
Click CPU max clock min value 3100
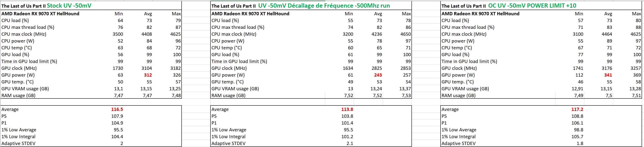pos(578,34)
